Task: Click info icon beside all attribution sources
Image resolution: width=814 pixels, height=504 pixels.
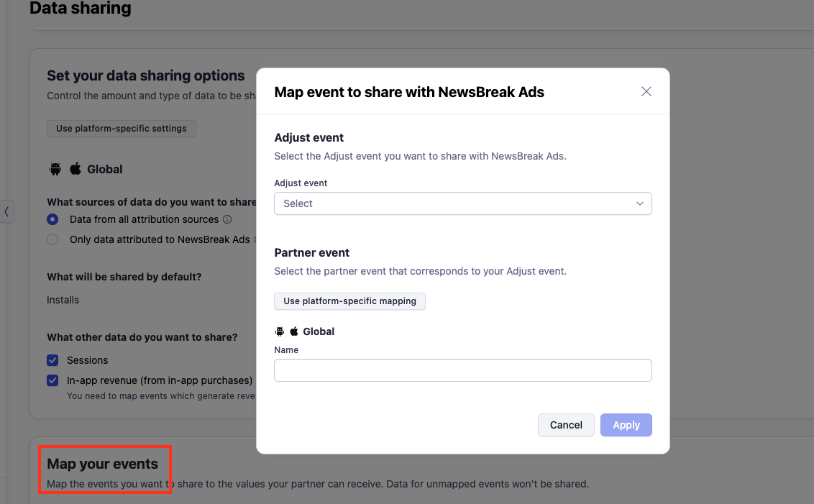Action: point(227,219)
